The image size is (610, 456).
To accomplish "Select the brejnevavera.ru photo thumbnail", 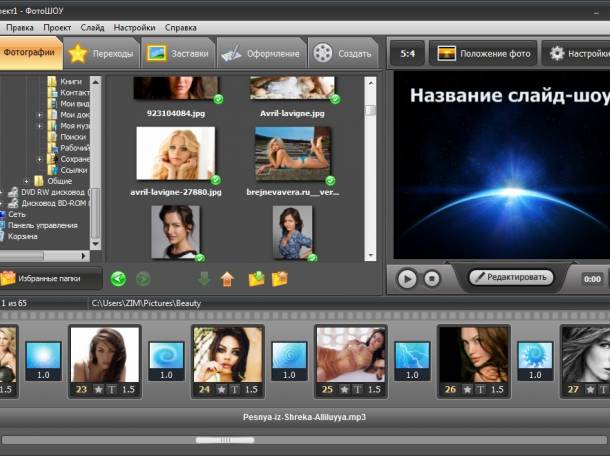I will click(x=293, y=154).
